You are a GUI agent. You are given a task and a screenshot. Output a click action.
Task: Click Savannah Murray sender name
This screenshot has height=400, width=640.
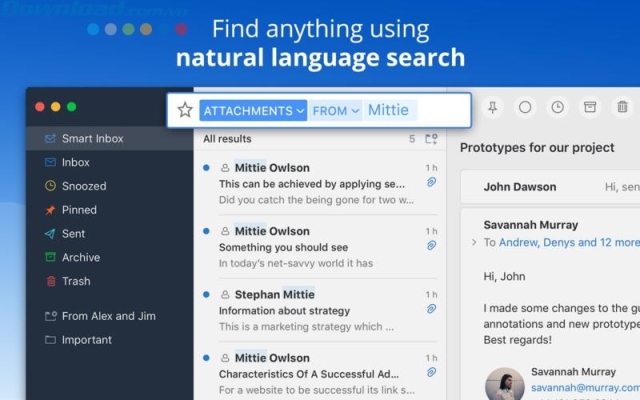click(531, 225)
